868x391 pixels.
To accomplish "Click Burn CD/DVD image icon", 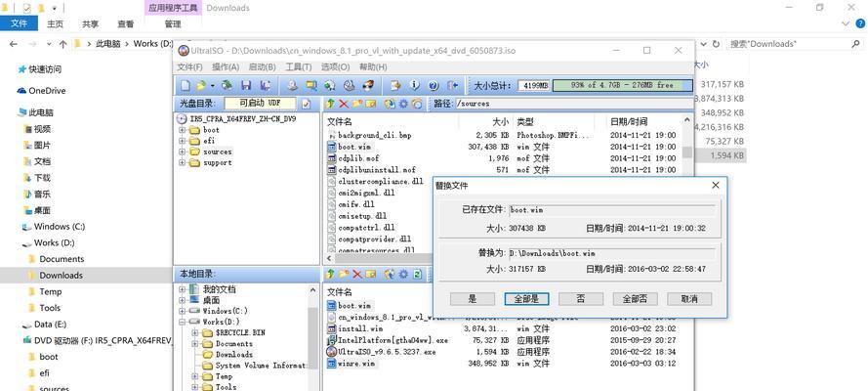I will [x=368, y=85].
